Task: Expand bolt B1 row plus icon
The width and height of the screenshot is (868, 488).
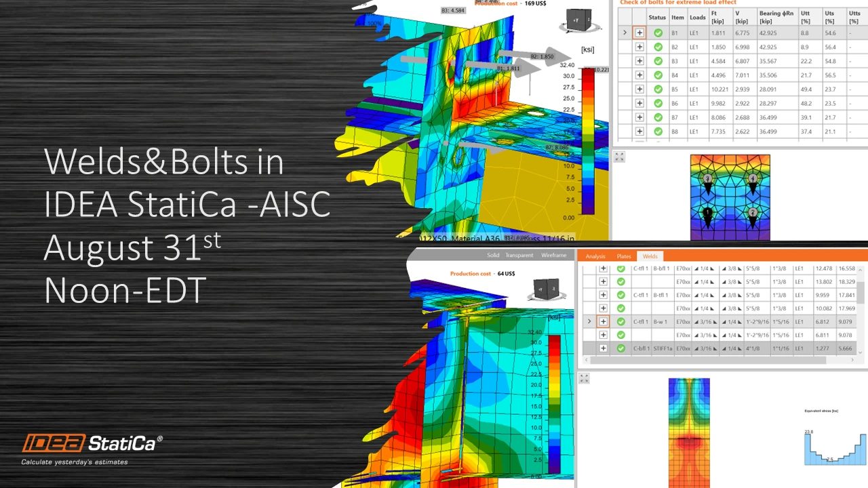Action: pos(639,33)
